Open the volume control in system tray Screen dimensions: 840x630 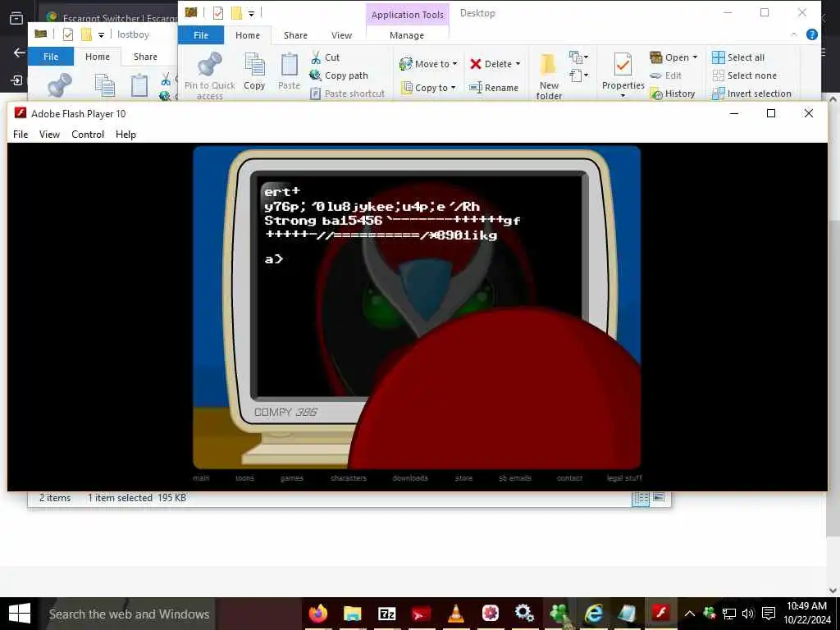click(x=748, y=614)
